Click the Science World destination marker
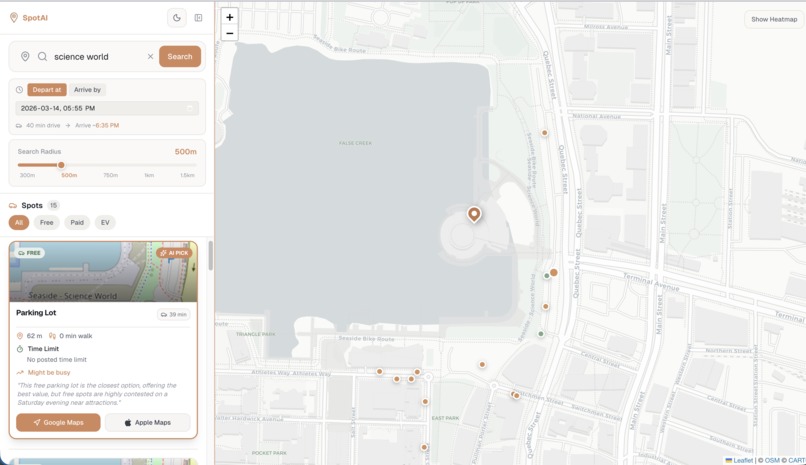Viewport: 806px width, 465px height. click(x=474, y=214)
